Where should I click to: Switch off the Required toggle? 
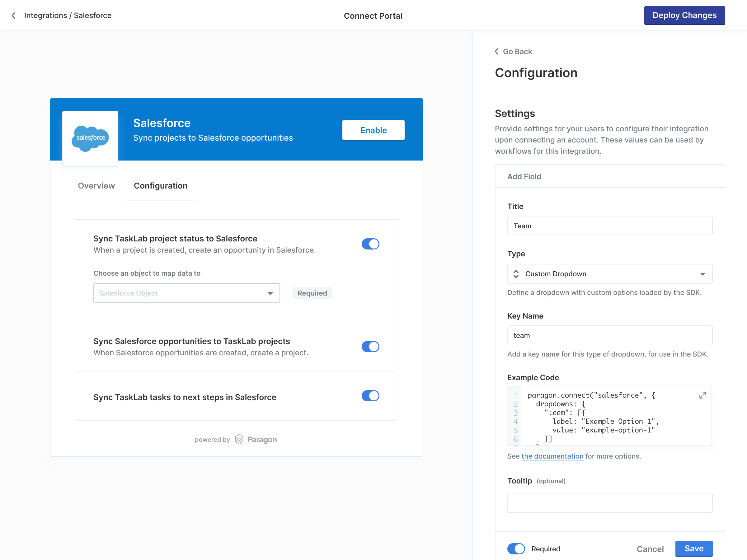[x=516, y=548]
